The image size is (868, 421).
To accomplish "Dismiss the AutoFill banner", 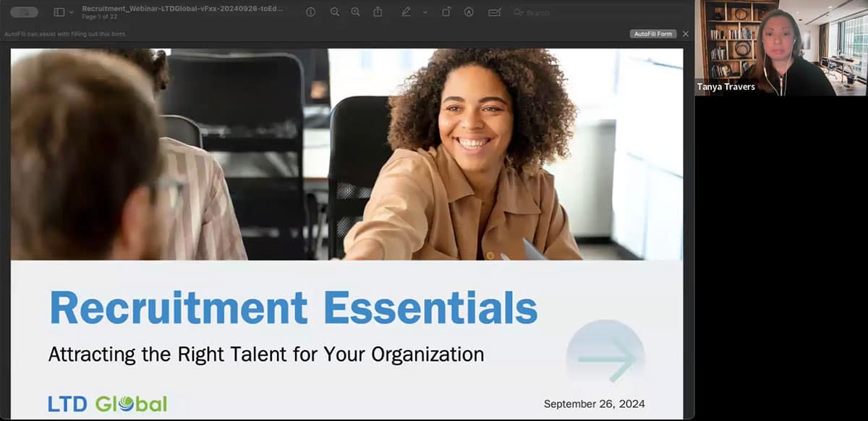I will click(x=686, y=34).
